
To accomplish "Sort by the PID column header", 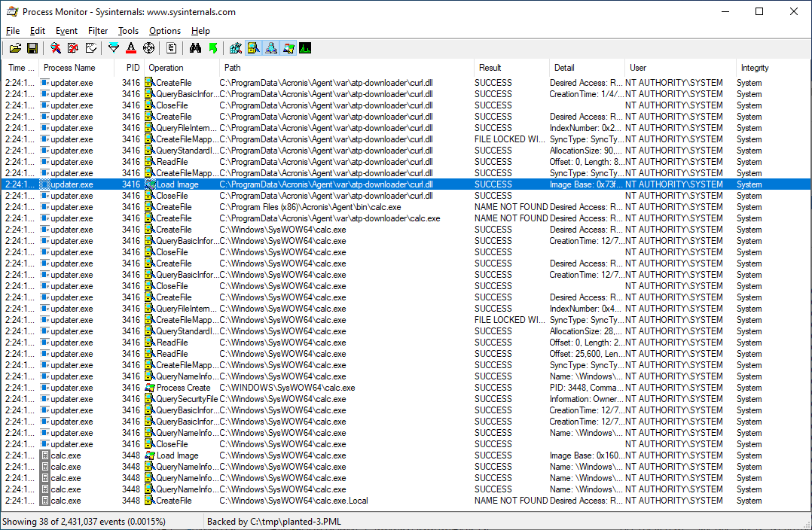I will [x=130, y=68].
